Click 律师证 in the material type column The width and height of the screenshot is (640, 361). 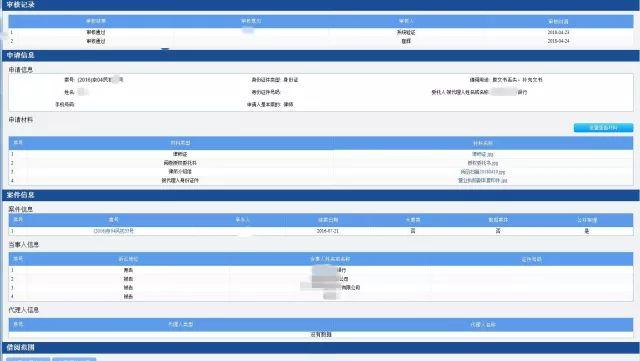click(180, 154)
